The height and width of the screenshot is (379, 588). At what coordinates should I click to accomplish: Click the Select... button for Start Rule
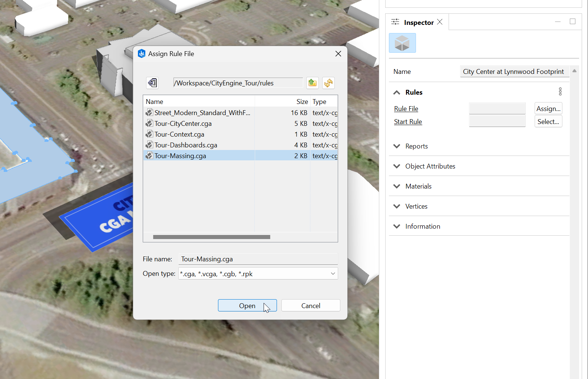(x=548, y=121)
